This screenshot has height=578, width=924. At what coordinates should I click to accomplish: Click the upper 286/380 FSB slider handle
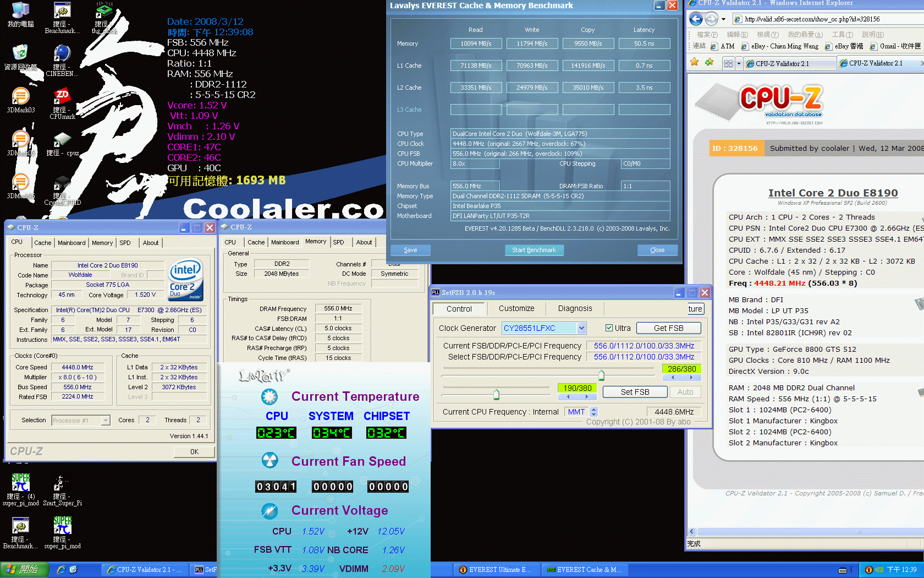(601, 375)
